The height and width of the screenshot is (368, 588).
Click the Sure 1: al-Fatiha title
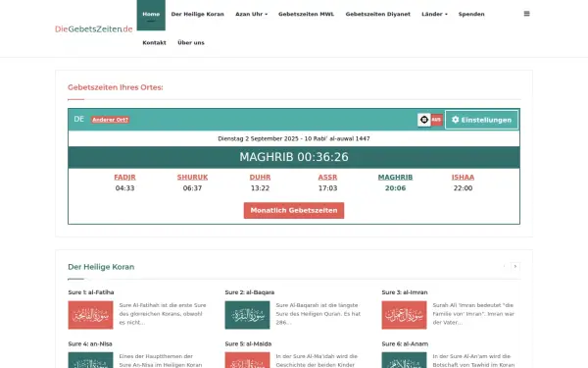coord(91,292)
